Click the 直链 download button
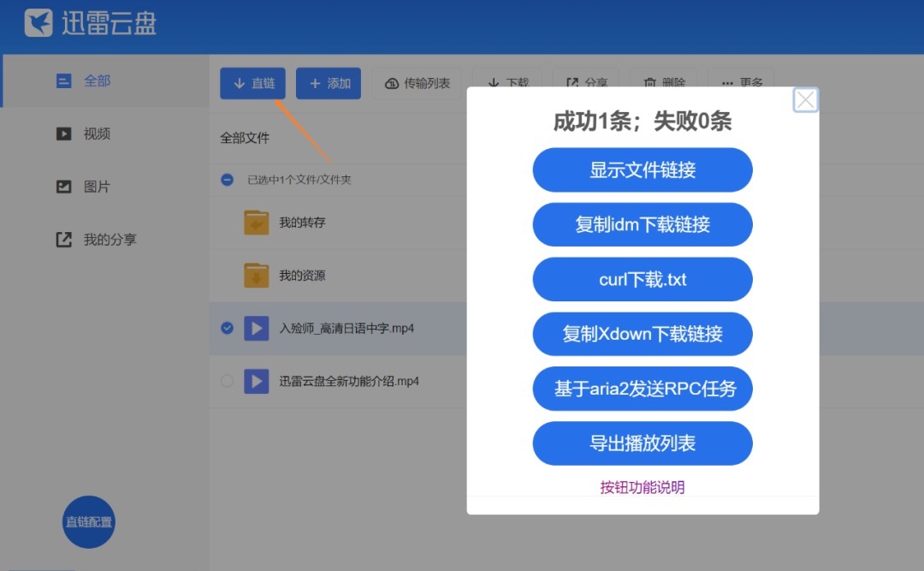Screen dimensions: 924x571 click(252, 83)
